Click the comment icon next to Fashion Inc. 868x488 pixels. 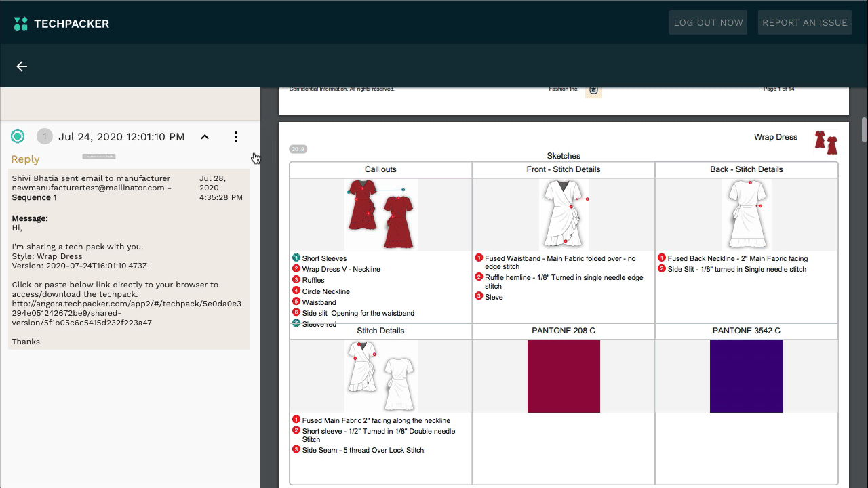click(x=593, y=90)
